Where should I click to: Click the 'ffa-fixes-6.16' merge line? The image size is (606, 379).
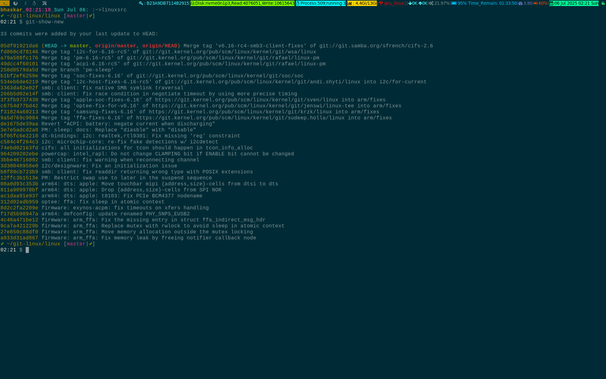pyautogui.click(x=196, y=117)
